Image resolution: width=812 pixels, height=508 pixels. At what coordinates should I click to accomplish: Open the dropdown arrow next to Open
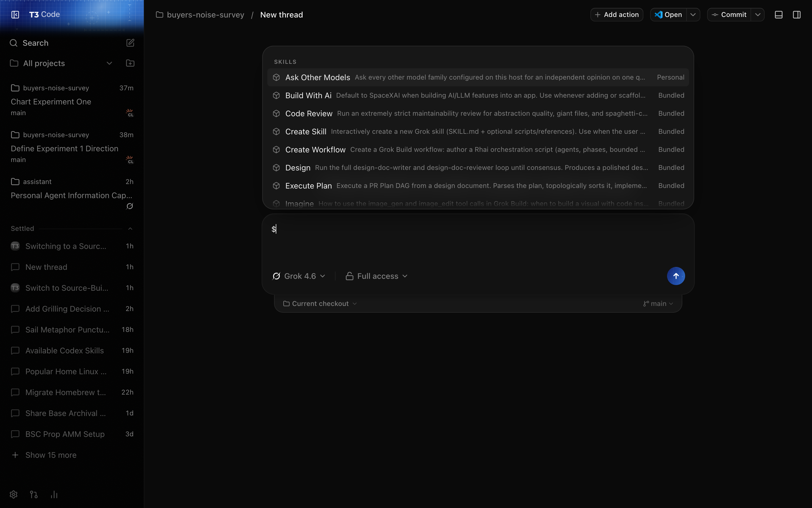[x=693, y=15]
